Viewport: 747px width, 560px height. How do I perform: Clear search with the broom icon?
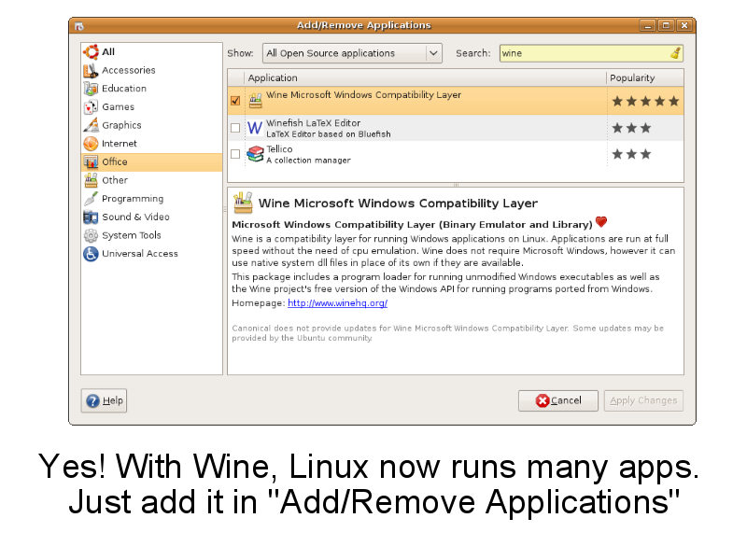(x=675, y=53)
